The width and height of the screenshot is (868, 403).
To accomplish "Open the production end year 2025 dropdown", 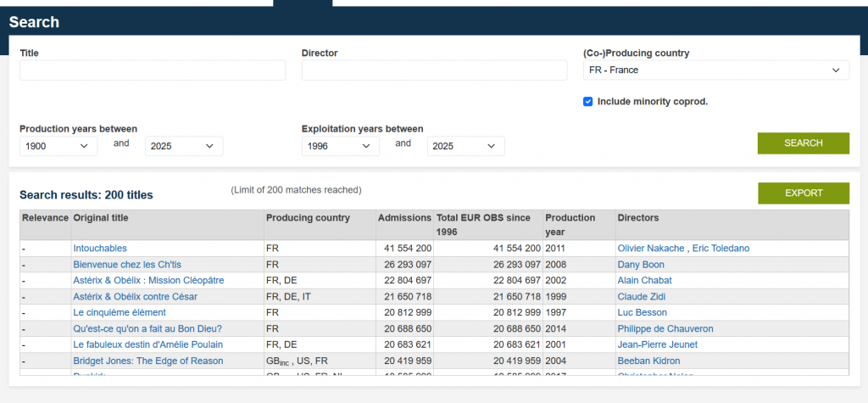I will click(x=184, y=147).
